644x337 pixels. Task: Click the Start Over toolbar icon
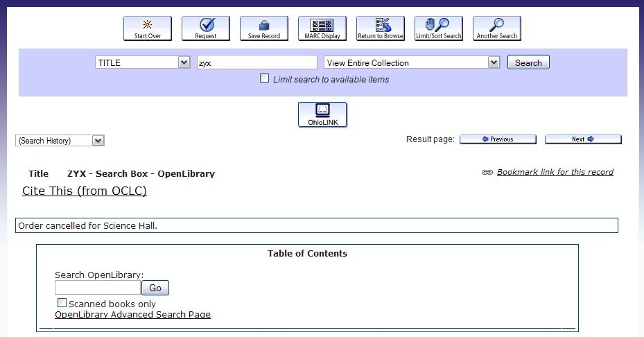pyautogui.click(x=148, y=28)
